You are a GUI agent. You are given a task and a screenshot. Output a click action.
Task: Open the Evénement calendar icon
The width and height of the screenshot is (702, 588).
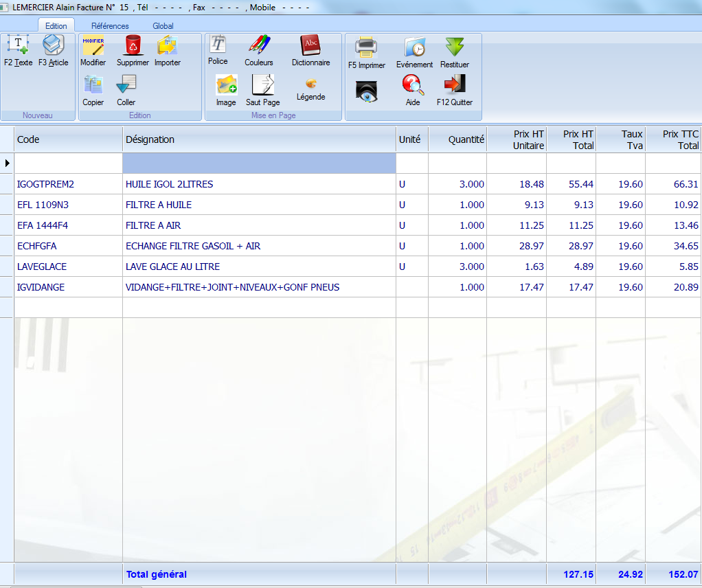(414, 48)
